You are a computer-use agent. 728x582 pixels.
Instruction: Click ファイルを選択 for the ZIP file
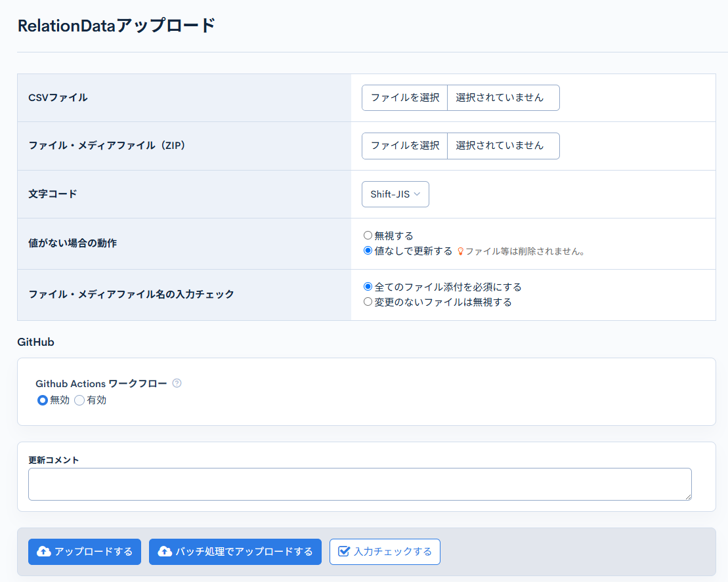pyautogui.click(x=404, y=146)
